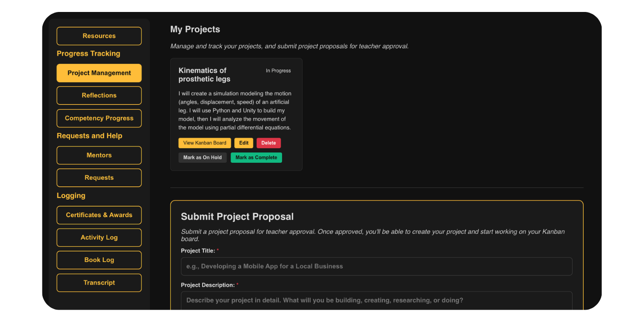Open the Mentors page

tap(98, 155)
